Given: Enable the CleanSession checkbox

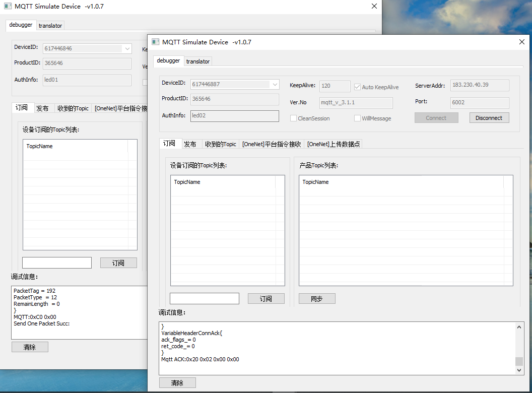Looking at the screenshot, I should [293, 118].
